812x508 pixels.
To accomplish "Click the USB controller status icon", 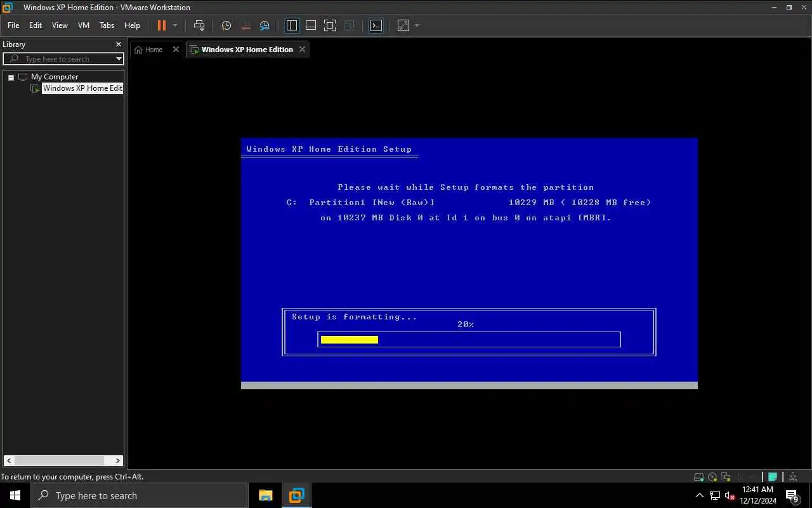I will tap(738, 477).
